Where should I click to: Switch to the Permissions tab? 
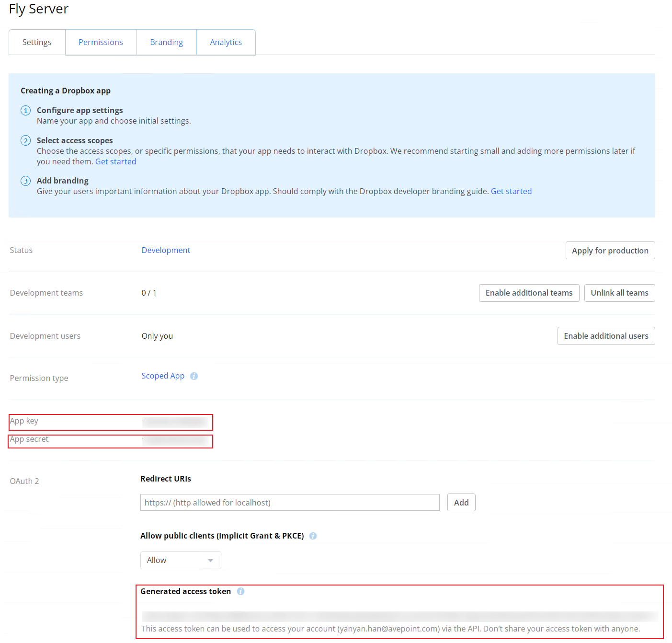101,42
